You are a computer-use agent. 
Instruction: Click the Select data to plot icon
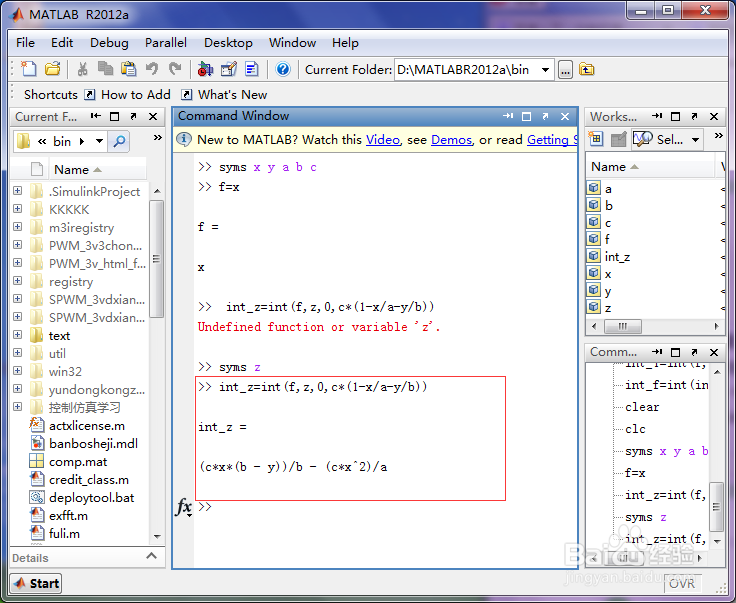tap(643, 139)
